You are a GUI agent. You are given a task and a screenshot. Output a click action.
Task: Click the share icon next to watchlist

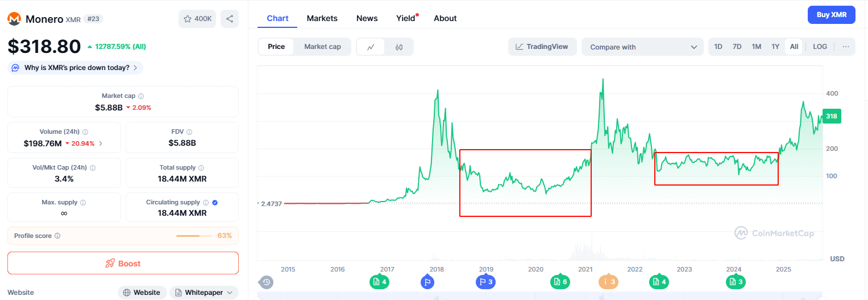tap(230, 19)
